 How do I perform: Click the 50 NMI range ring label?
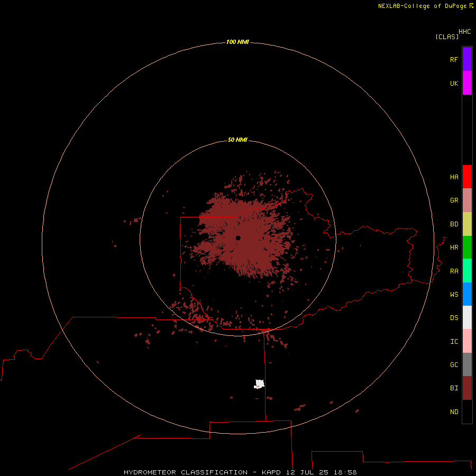point(237,140)
